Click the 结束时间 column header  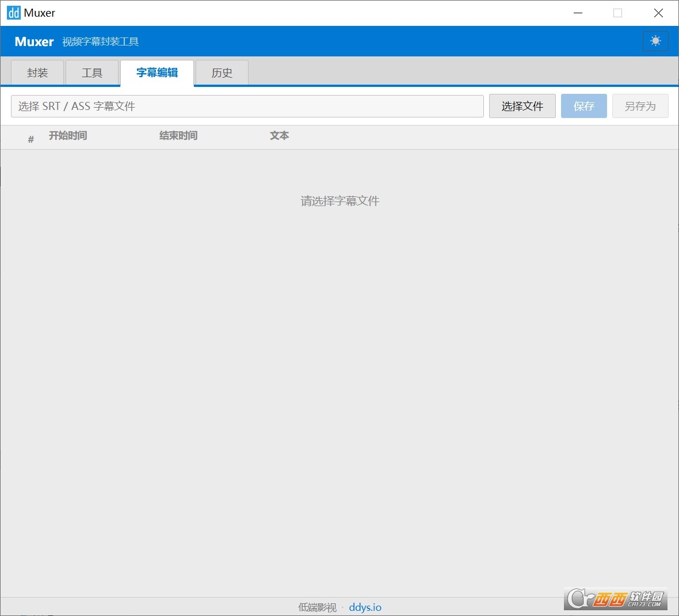tap(178, 136)
